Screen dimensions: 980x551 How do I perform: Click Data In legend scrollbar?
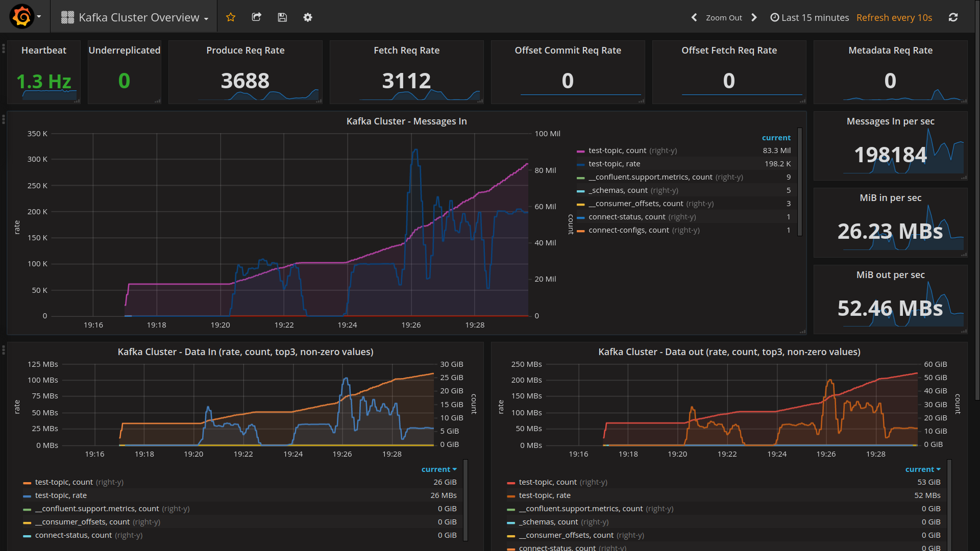point(465,500)
